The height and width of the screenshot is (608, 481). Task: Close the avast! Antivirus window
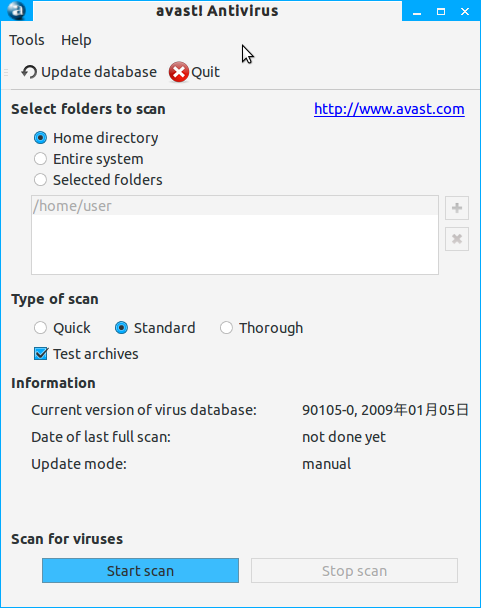click(x=465, y=12)
